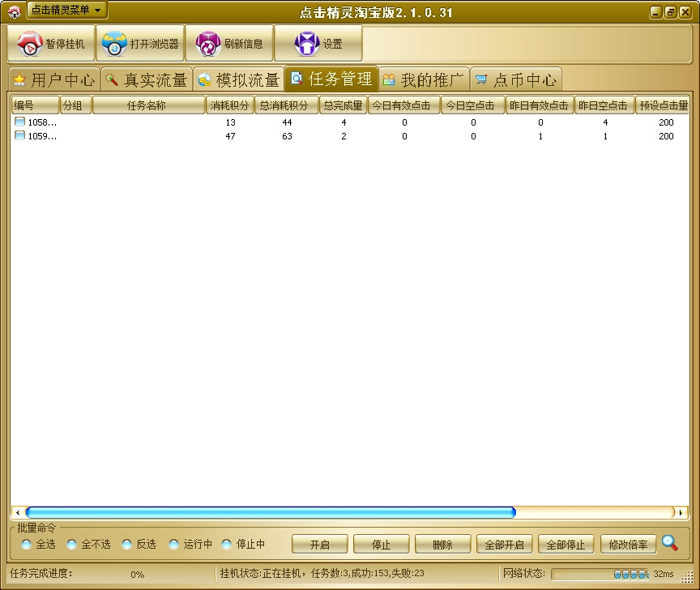Screen dimensions: 700x590
Task: Sort by the 编号 column header
Action: (36, 105)
